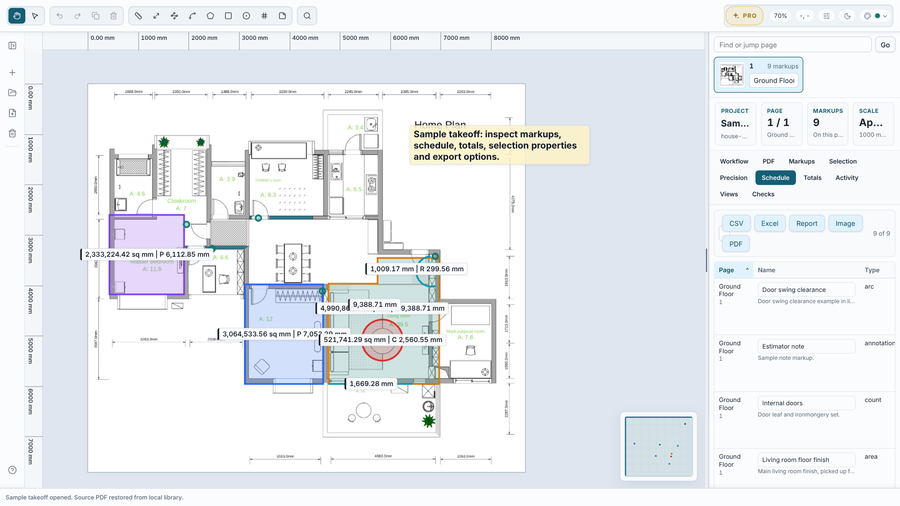Click the add-page document icon in left rail

point(12,114)
